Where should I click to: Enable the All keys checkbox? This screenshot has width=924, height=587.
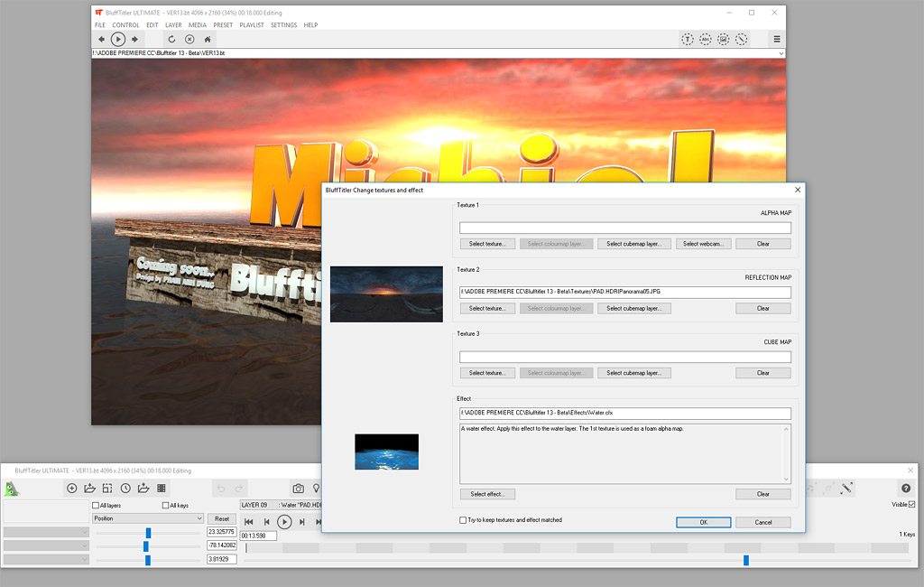[x=166, y=505]
